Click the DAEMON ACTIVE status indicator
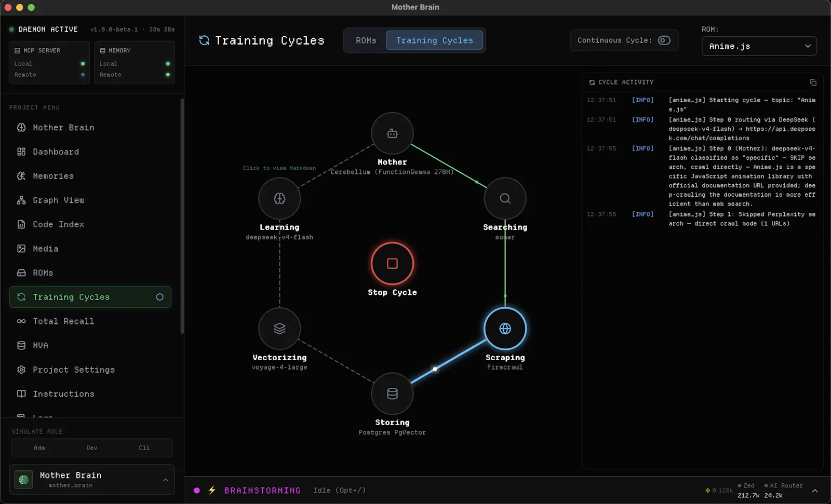Screen dimensions: 831x504 (x=43, y=30)
